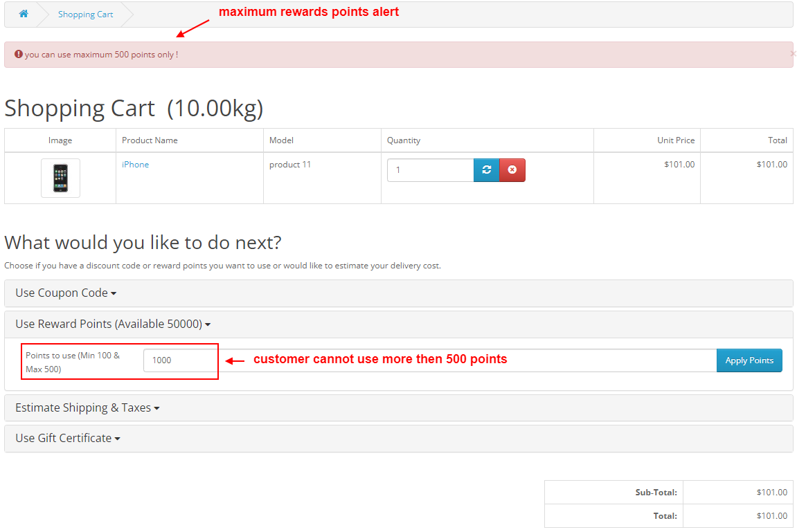This screenshot has height=532, width=797.
Task: Dismiss the maximum points alert
Action: pos(793,53)
